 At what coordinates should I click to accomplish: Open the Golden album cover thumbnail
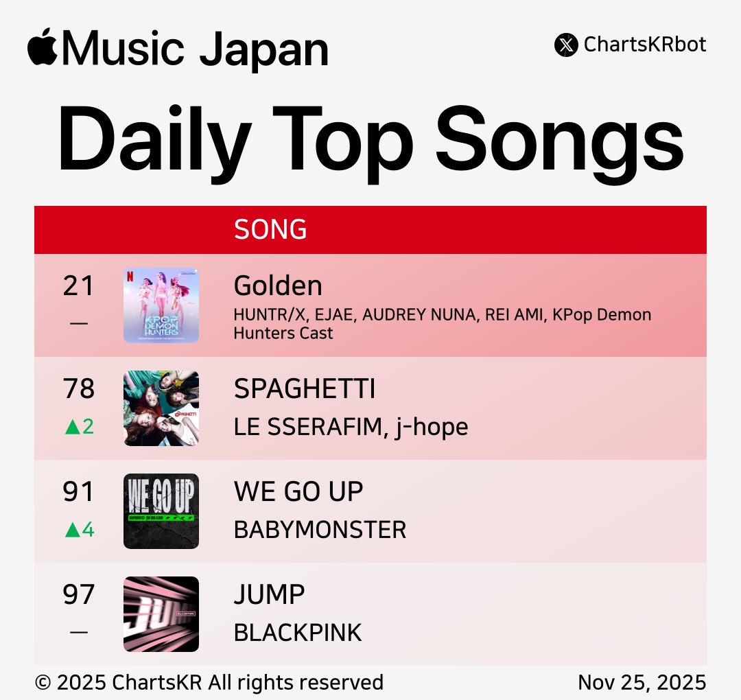click(161, 305)
